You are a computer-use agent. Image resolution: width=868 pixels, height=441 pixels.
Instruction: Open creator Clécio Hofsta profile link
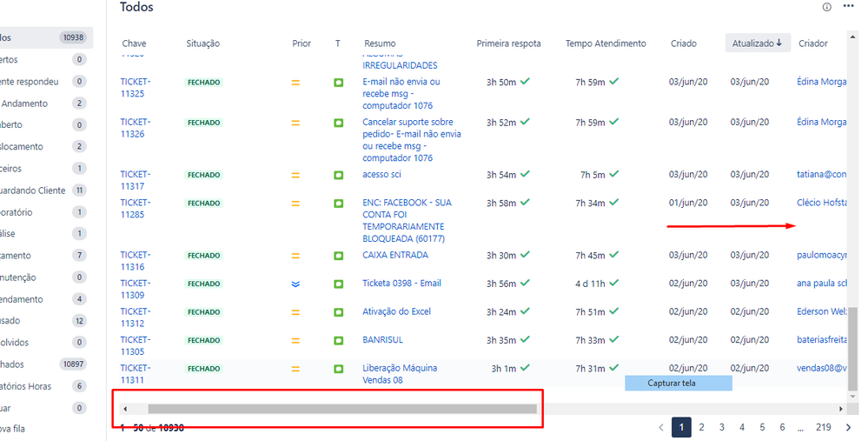pyautogui.click(x=822, y=202)
